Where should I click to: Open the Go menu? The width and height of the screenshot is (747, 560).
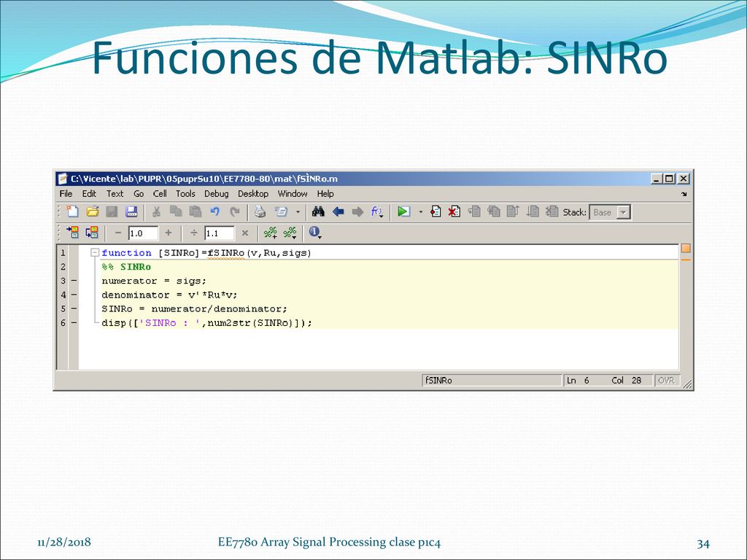pos(139,194)
